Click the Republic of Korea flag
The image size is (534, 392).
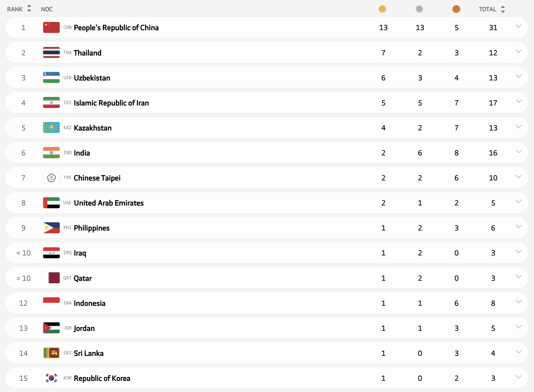pyautogui.click(x=51, y=378)
